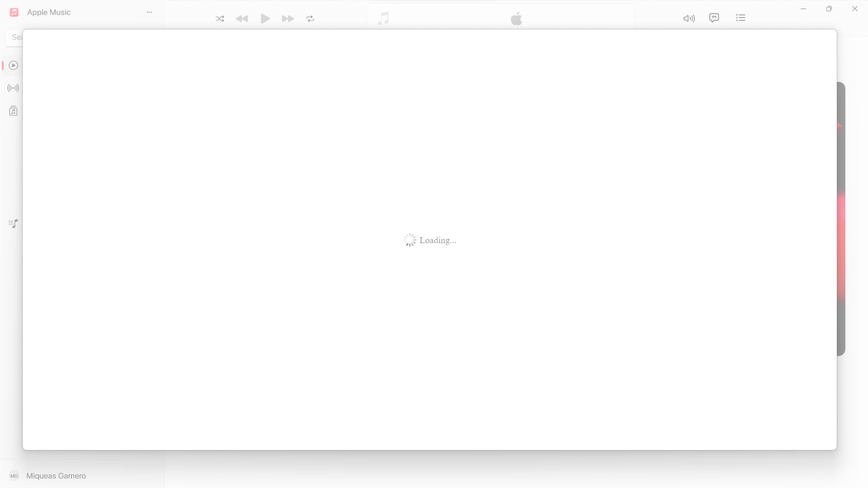Click the Apple Music app icon
868x488 pixels.
coord(14,12)
